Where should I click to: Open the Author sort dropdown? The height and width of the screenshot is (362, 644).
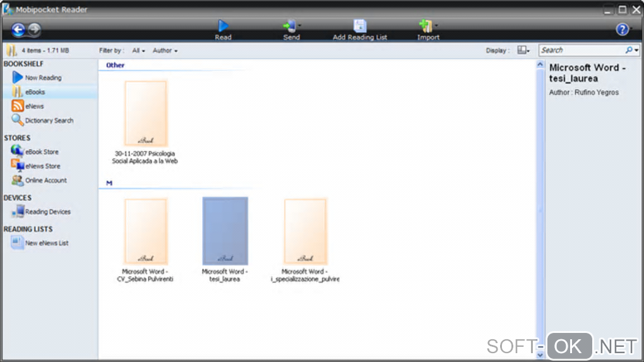(165, 51)
